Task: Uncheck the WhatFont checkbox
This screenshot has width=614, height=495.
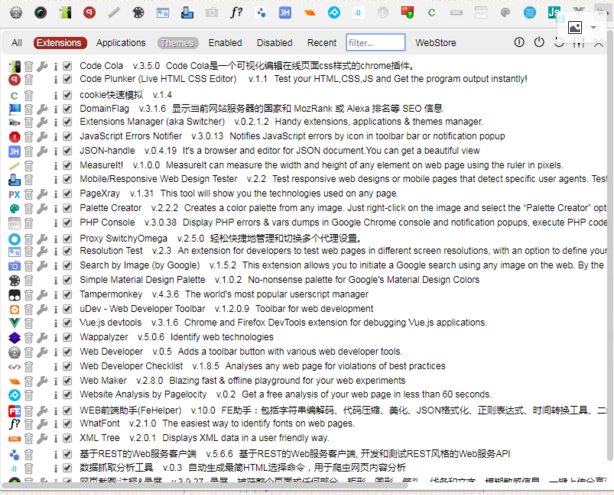Action: click(67, 424)
